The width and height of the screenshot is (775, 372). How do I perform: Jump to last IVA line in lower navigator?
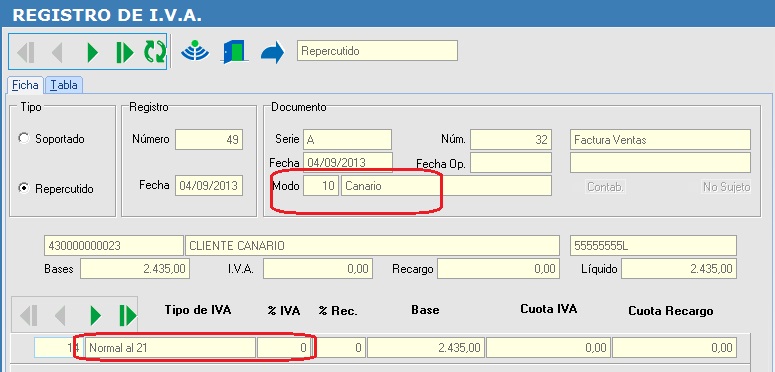[127, 315]
